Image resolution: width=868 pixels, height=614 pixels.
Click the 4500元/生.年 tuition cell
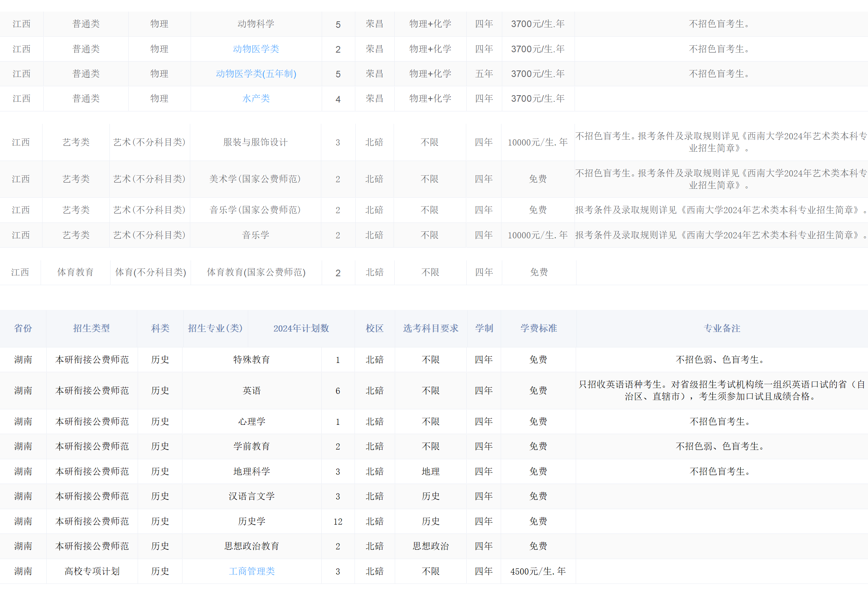click(538, 571)
